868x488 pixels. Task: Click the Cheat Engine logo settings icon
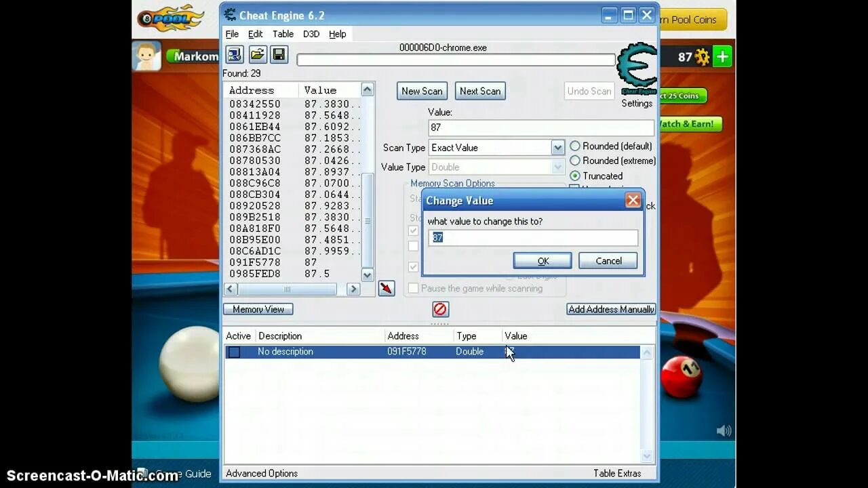[637, 68]
